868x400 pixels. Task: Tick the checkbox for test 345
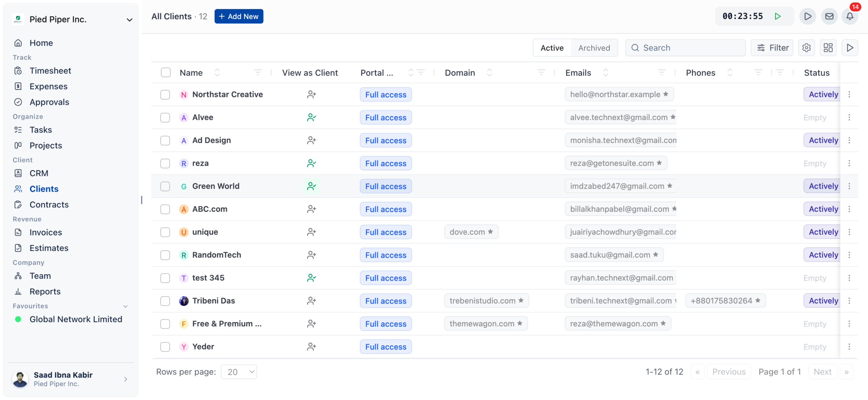point(165,278)
